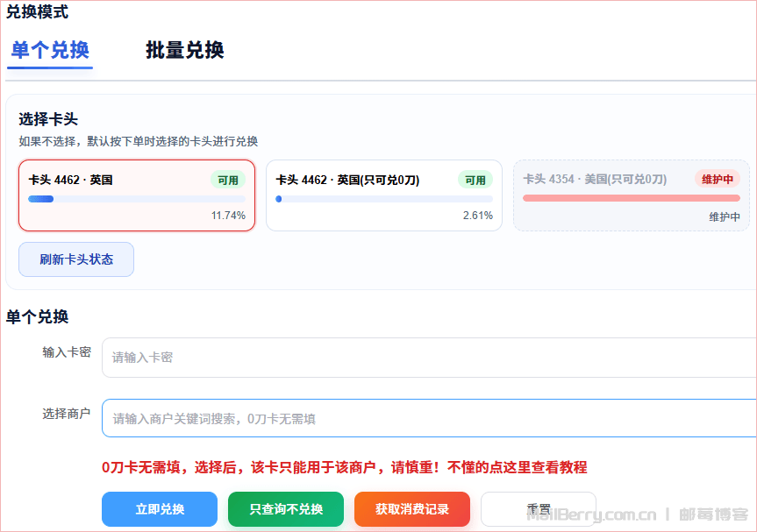Open the 选择商户 merchant search box
This screenshot has width=757, height=532.
[428, 418]
